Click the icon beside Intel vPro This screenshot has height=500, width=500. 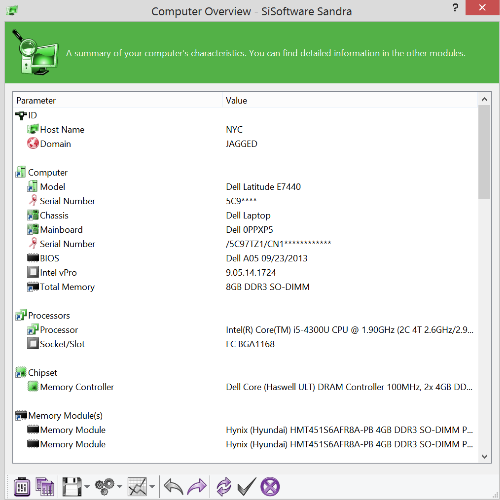click(x=33, y=272)
